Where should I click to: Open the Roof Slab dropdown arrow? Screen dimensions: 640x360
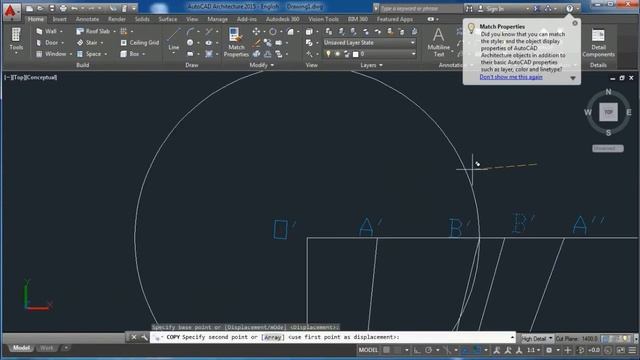pos(114,31)
